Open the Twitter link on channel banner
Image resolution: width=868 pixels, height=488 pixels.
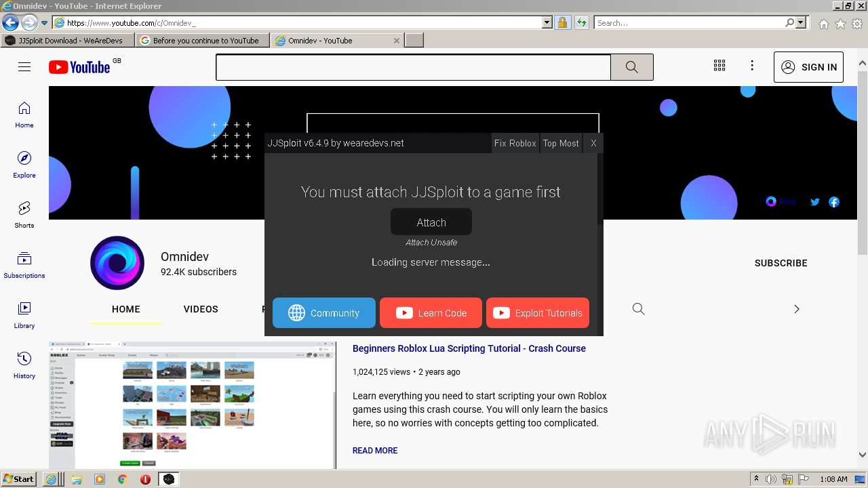(x=815, y=202)
